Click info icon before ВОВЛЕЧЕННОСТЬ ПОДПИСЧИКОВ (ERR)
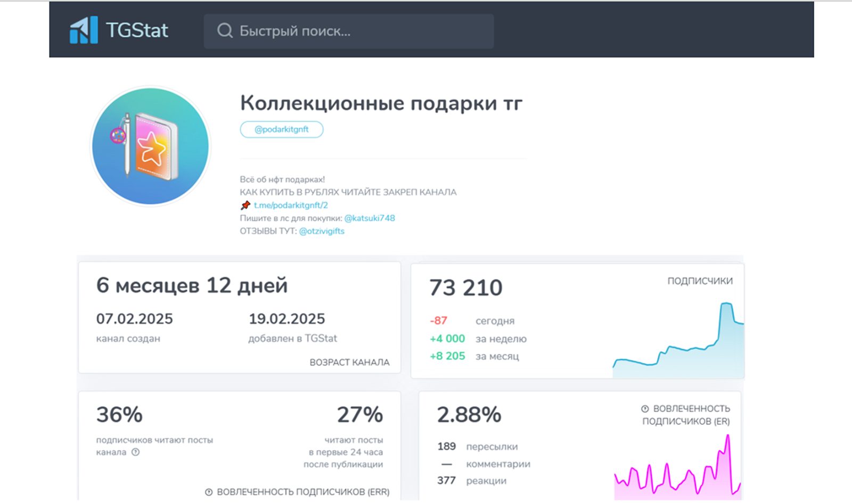Image resolution: width=852 pixels, height=504 pixels. 209,492
